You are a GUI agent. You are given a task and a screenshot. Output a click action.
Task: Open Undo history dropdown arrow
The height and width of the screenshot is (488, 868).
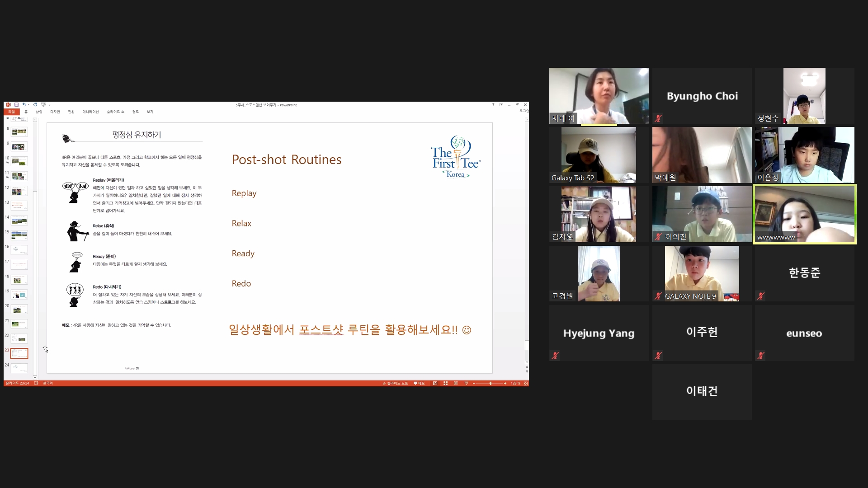pos(28,105)
